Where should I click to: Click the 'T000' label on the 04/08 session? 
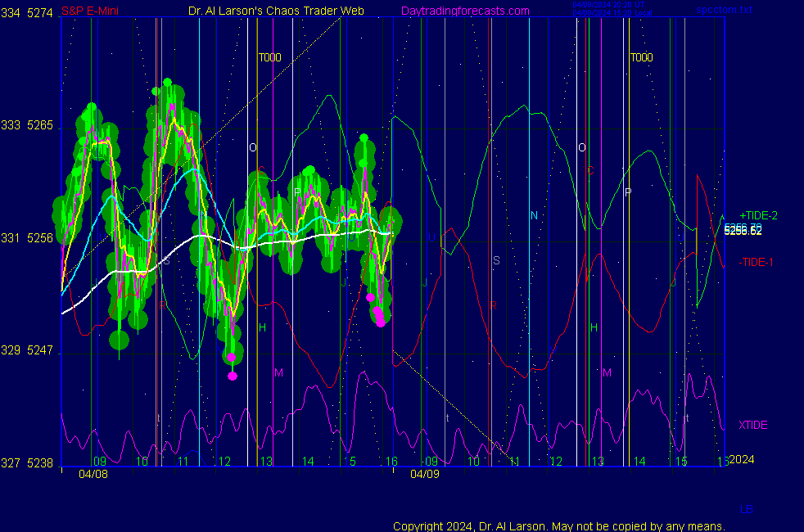(x=269, y=57)
